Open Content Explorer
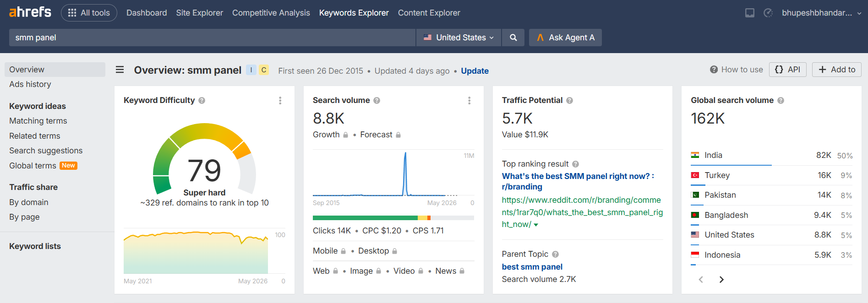 tap(429, 13)
